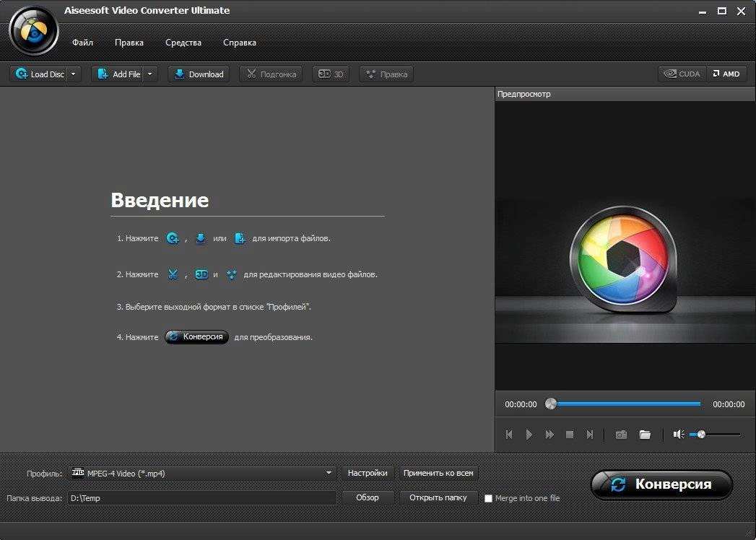Open the Средства menu

(x=183, y=43)
